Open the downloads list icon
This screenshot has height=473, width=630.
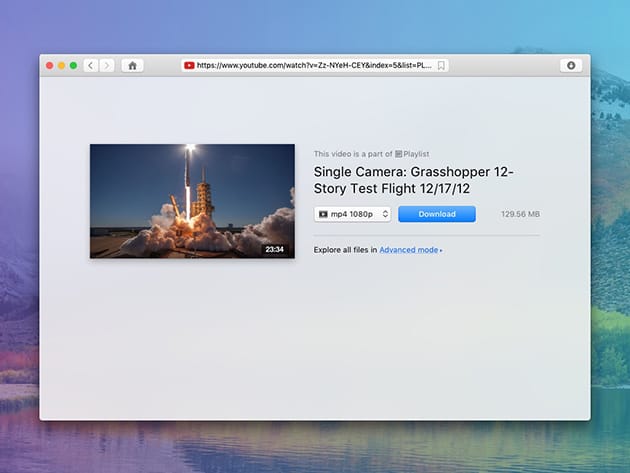point(571,66)
